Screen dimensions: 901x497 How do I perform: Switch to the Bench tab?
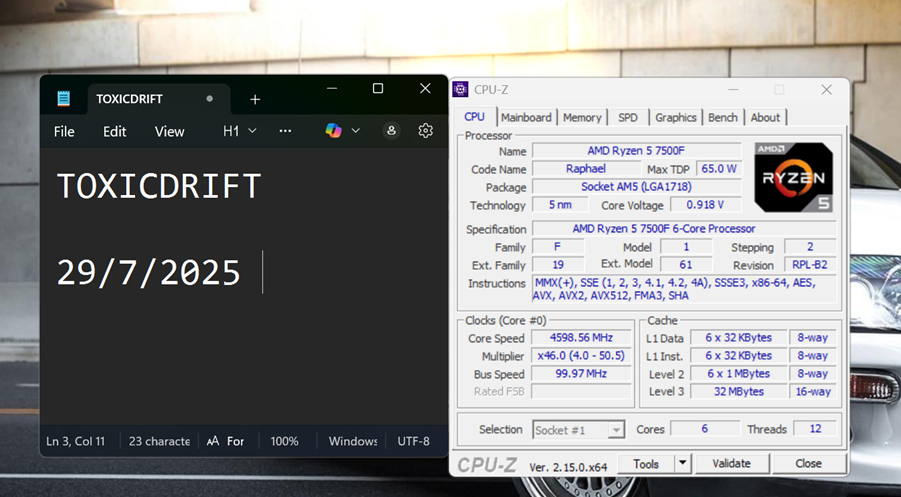click(x=723, y=117)
